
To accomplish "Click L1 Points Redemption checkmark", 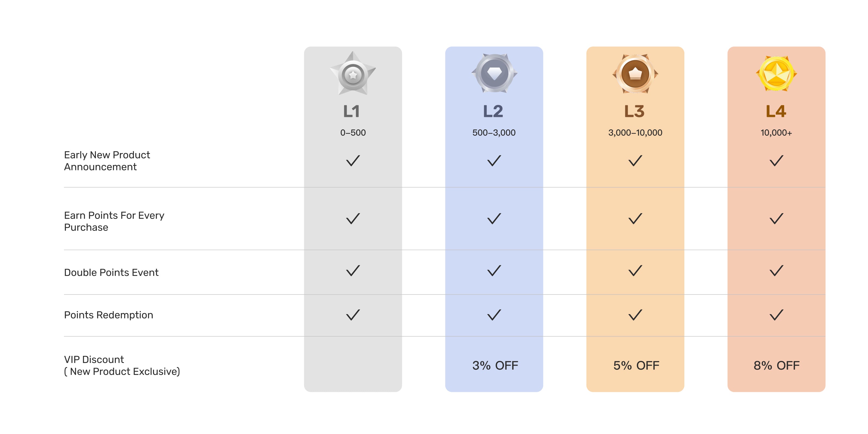I will (353, 315).
